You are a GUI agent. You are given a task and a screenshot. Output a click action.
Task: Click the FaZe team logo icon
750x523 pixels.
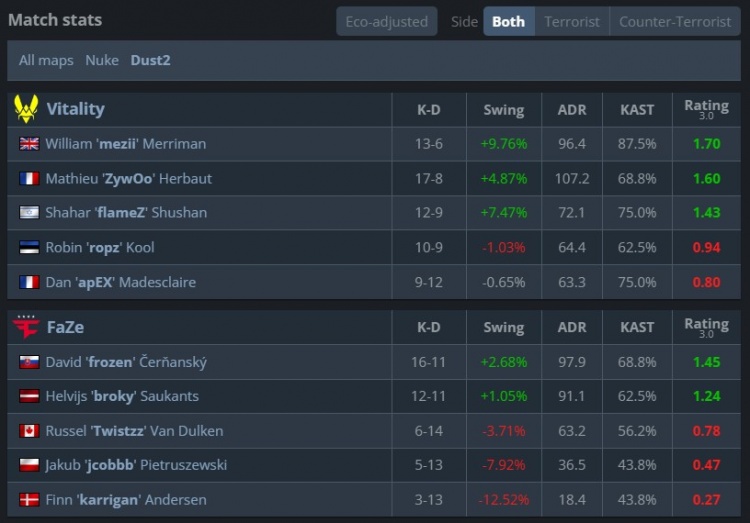tap(26, 327)
